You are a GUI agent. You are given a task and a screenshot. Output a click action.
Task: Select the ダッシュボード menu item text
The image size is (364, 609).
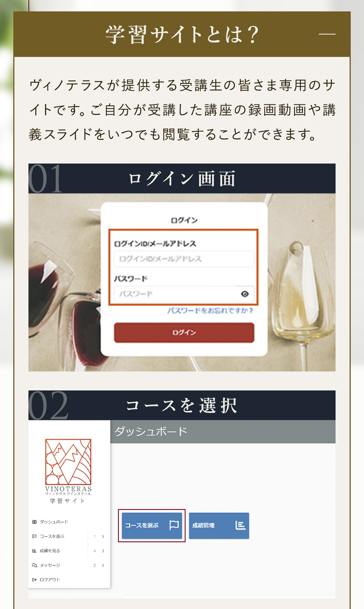tap(54, 522)
